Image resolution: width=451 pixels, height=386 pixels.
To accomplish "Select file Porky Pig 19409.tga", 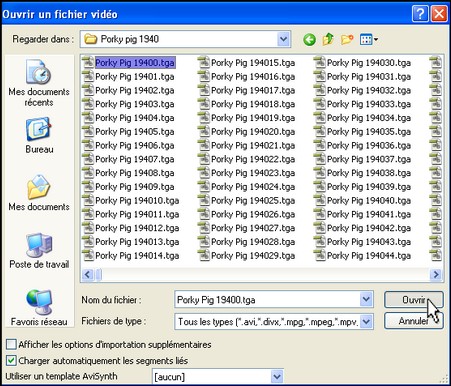I will (x=135, y=187).
